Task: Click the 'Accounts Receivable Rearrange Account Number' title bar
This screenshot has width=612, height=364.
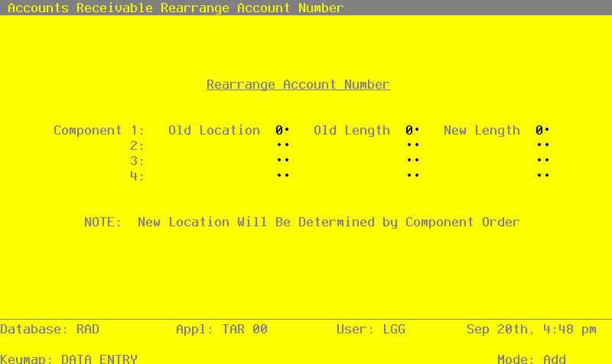Action: coord(306,8)
